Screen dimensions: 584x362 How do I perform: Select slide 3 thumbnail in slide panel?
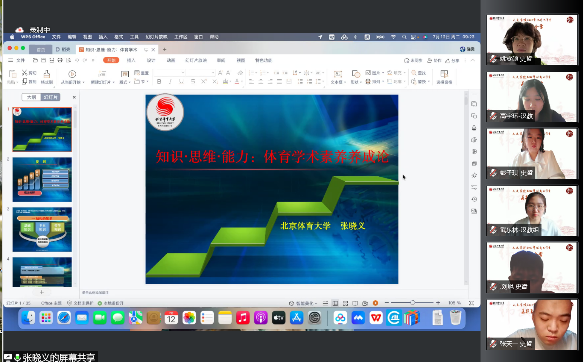tap(42, 229)
